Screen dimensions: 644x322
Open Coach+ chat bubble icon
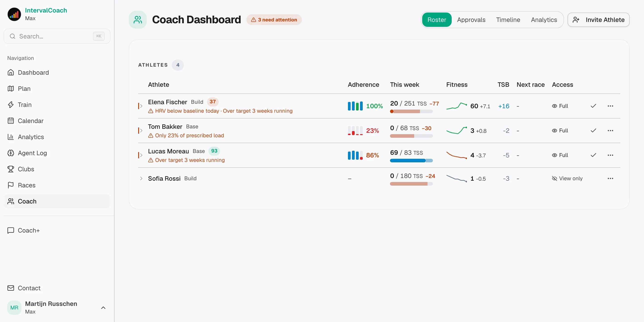[x=11, y=230]
